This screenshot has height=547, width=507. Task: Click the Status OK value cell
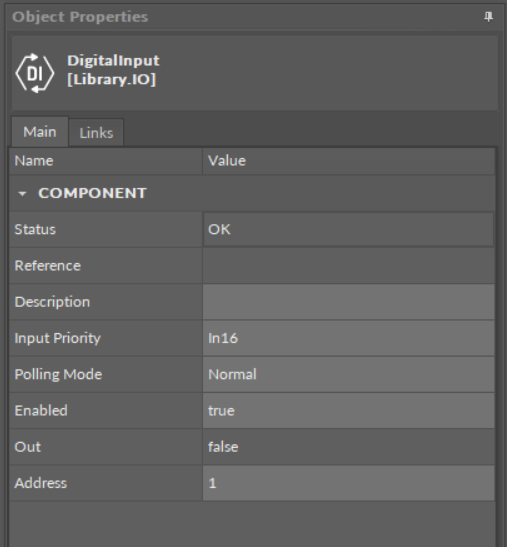[x=348, y=229]
